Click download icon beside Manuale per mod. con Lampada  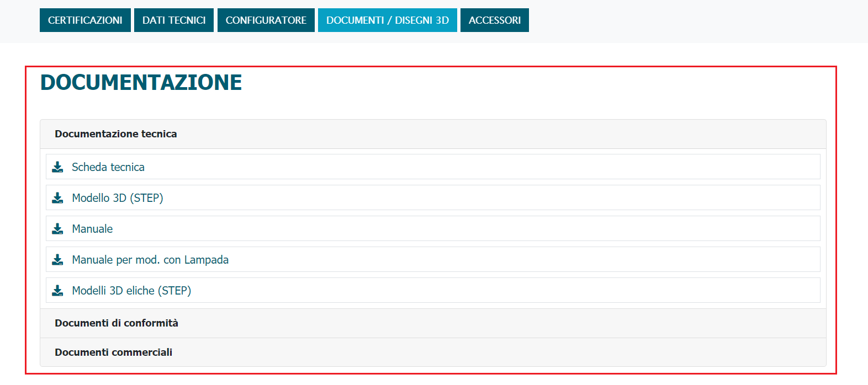pyautogui.click(x=57, y=260)
